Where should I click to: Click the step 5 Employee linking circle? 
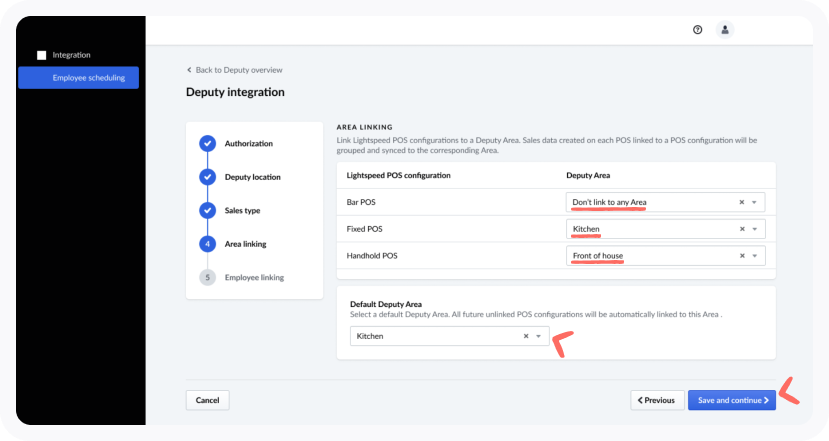(x=207, y=277)
